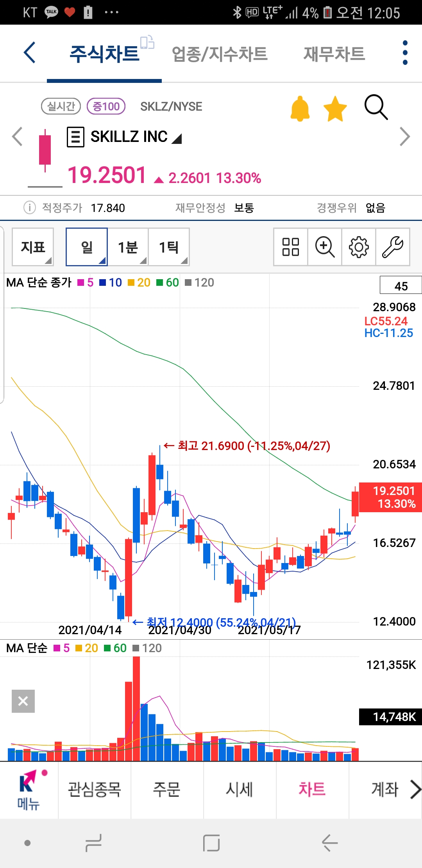The width and height of the screenshot is (422, 868).
Task: Open 주문 bottom tab
Action: point(167,789)
